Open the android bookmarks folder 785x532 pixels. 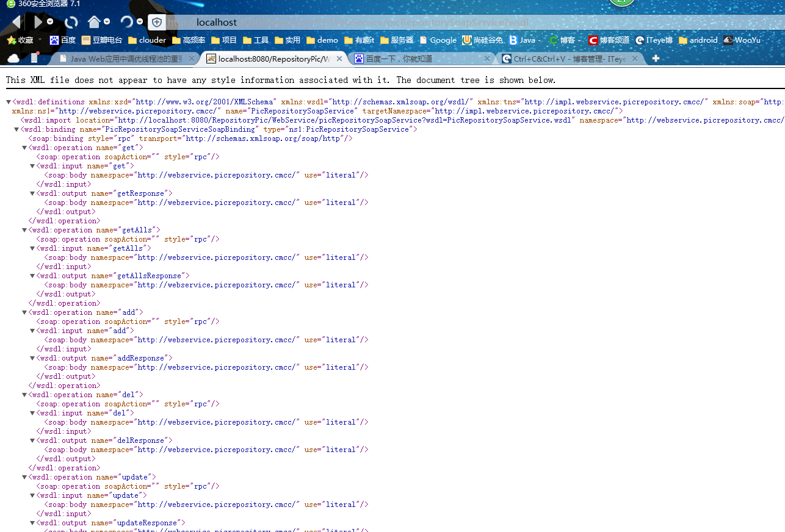tap(698, 40)
